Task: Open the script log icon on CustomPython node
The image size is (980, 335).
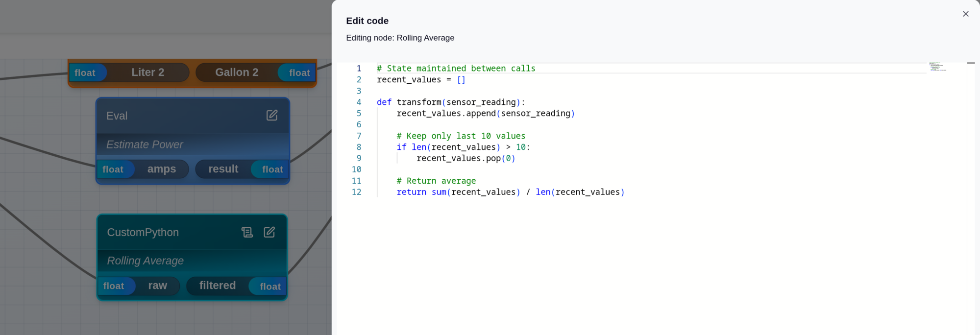Action: pyautogui.click(x=247, y=232)
